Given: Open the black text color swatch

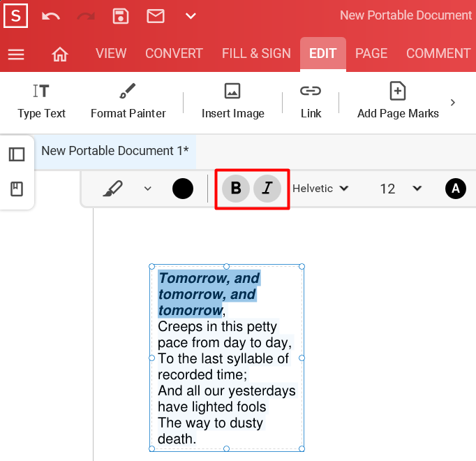Looking at the screenshot, I should pos(183,189).
